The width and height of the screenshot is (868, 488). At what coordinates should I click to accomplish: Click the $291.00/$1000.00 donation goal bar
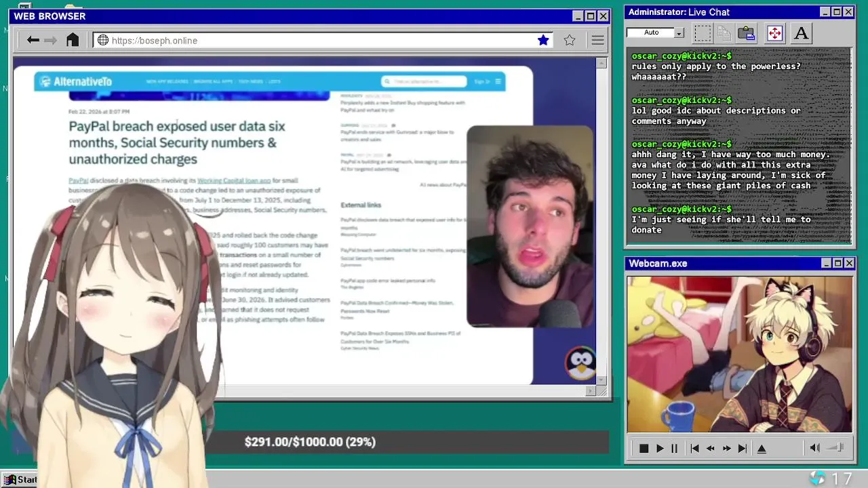coord(310,442)
